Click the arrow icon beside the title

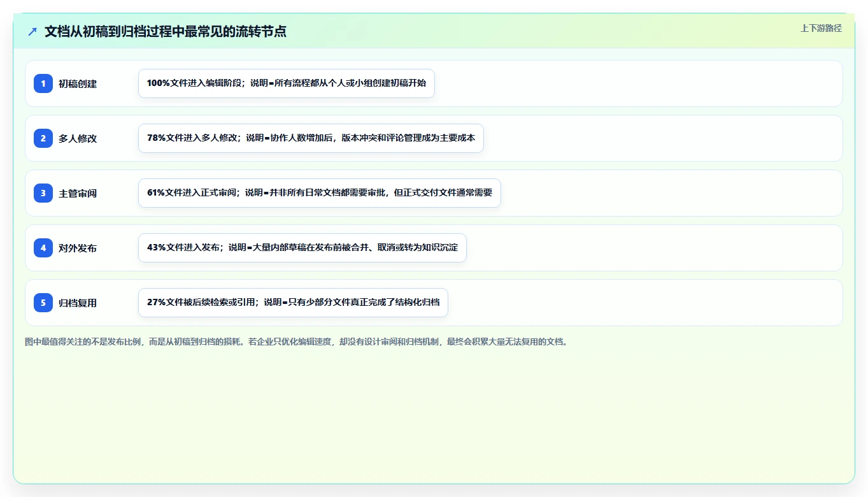[x=32, y=31]
